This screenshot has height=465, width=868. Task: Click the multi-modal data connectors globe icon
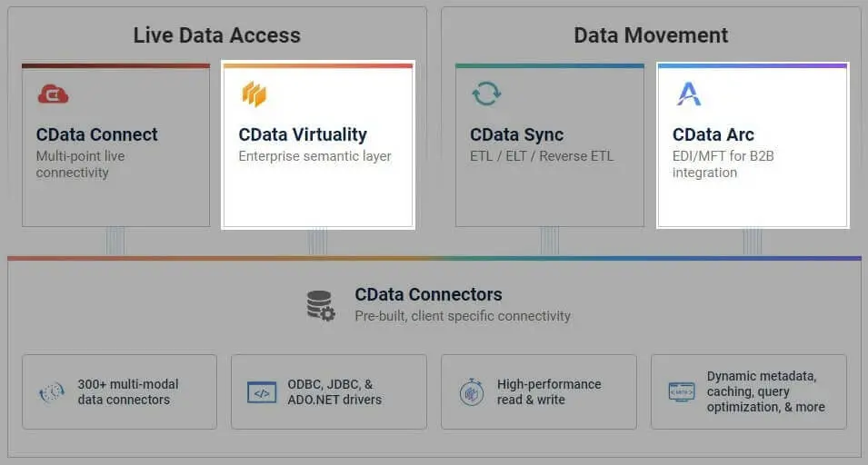pyautogui.click(x=52, y=392)
